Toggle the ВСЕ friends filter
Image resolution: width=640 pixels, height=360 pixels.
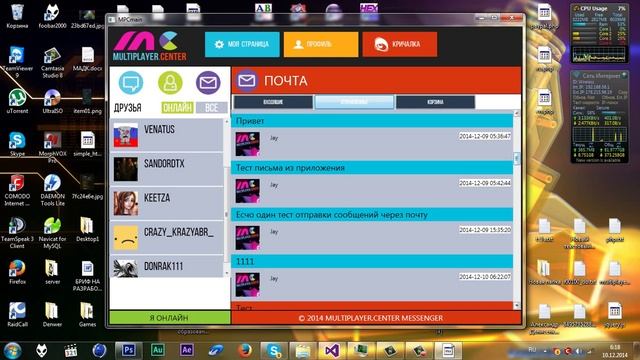pyautogui.click(x=211, y=108)
